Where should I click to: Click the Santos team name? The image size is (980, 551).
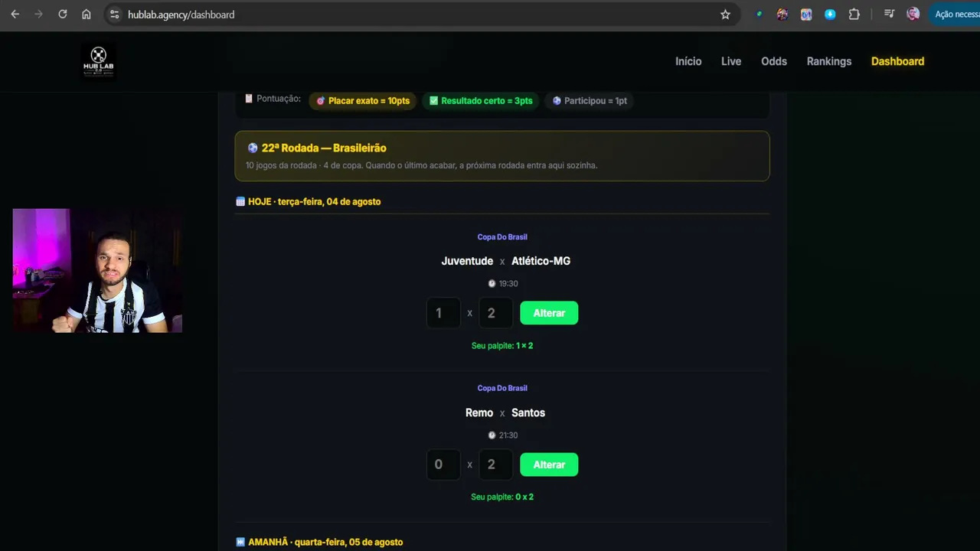click(528, 412)
